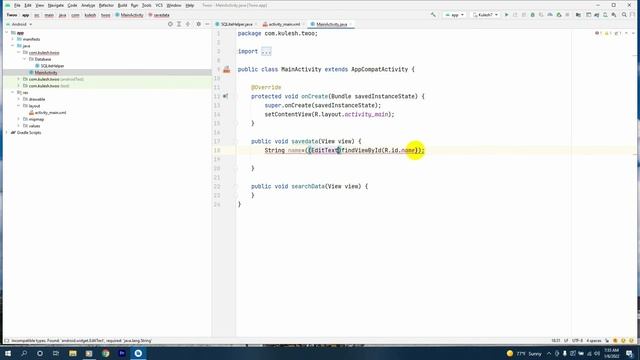The width and height of the screenshot is (640, 360).
Task: Click the taskbar search icon
Action: tap(24, 353)
